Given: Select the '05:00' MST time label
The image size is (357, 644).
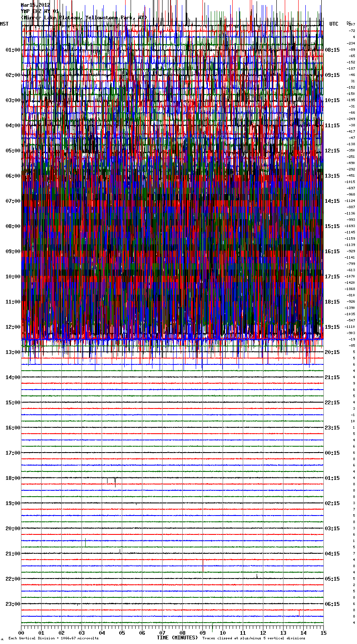Looking at the screenshot, I should click(x=13, y=151).
